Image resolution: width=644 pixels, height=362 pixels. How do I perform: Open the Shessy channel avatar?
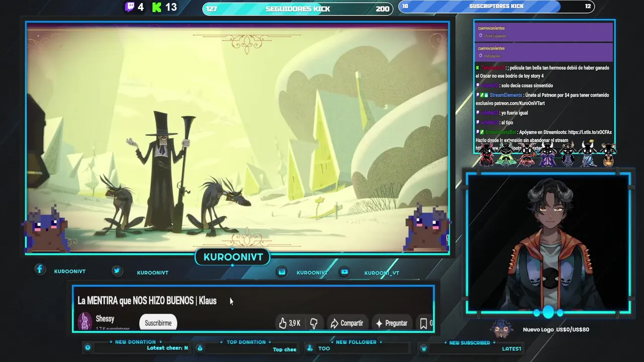point(85,321)
